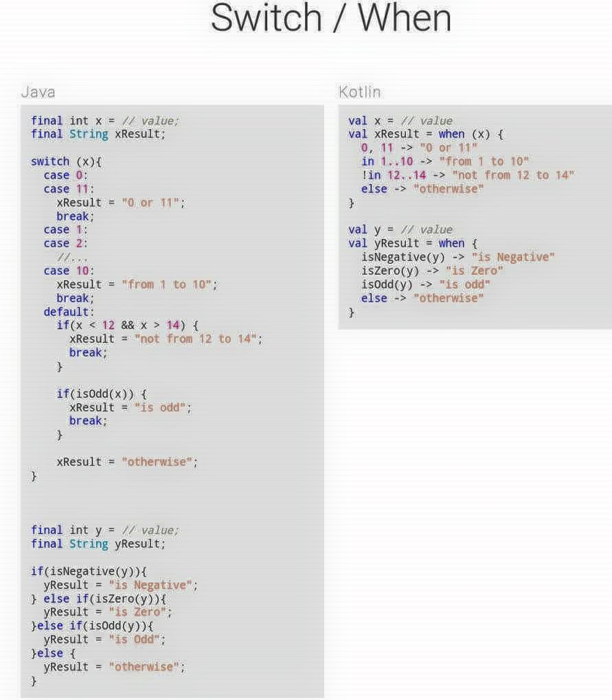612x700 pixels.
Task: Select Kotlin line isNegative(y) -> "is Negative"
Action: coord(458,257)
